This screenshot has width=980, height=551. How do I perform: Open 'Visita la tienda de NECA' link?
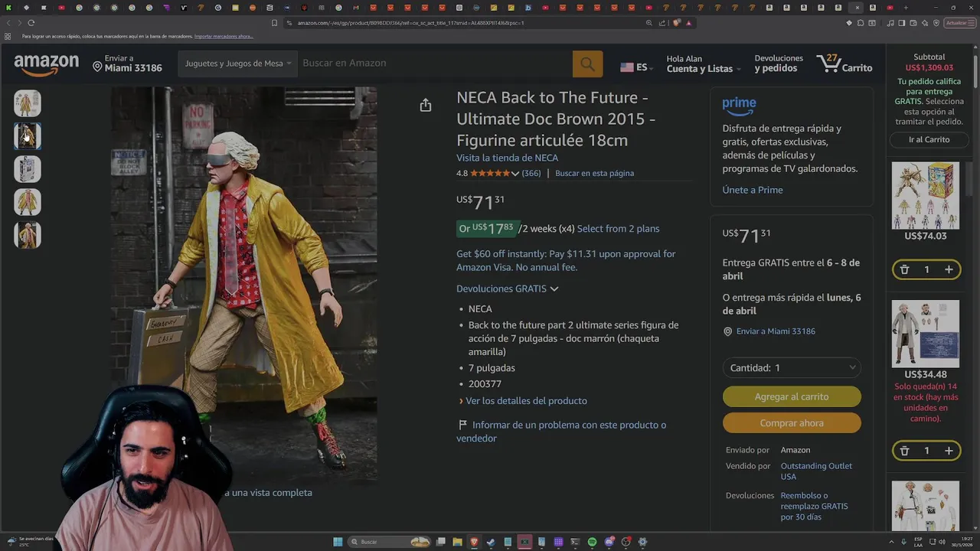(507, 158)
